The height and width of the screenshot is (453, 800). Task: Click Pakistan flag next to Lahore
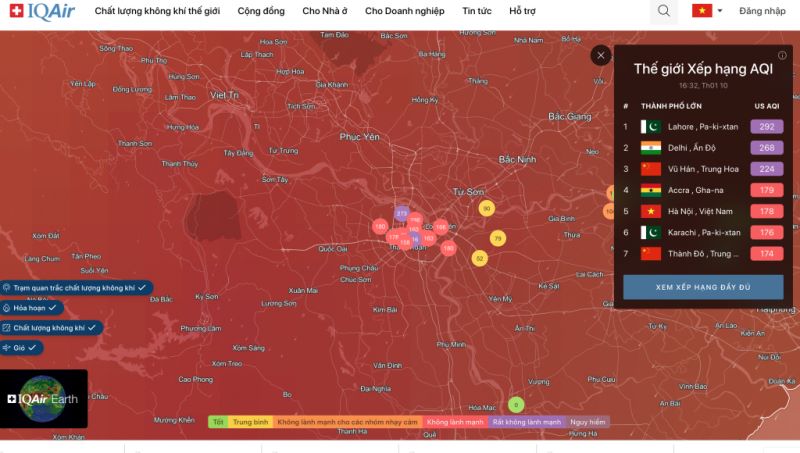point(651,127)
